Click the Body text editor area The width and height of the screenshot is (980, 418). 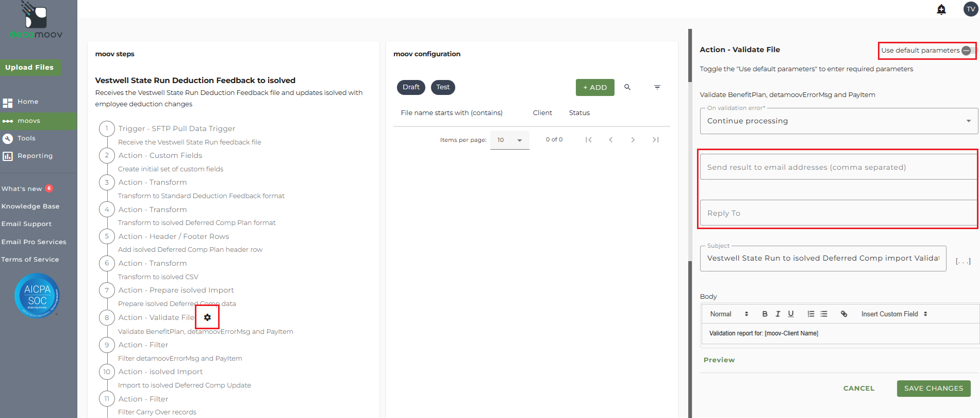pos(840,333)
